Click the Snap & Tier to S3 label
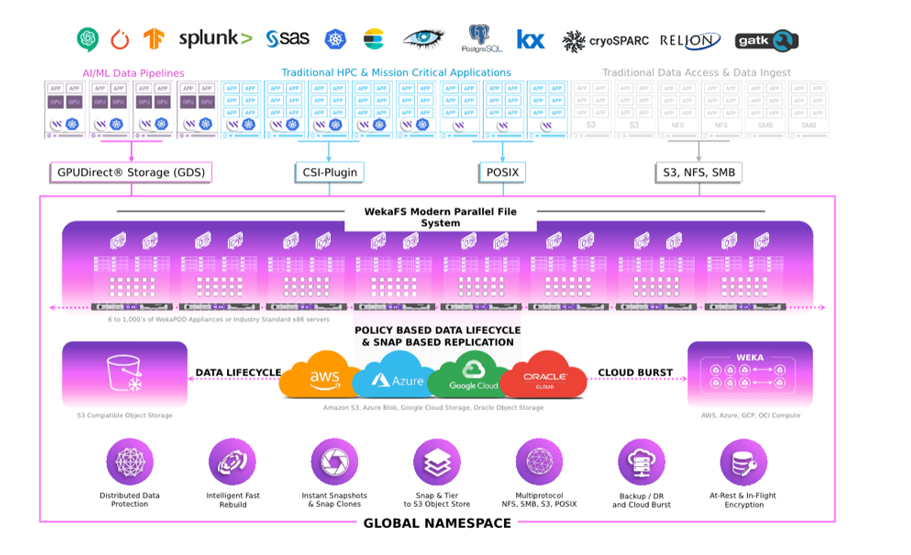This screenshot has height=555, width=911. click(437, 500)
